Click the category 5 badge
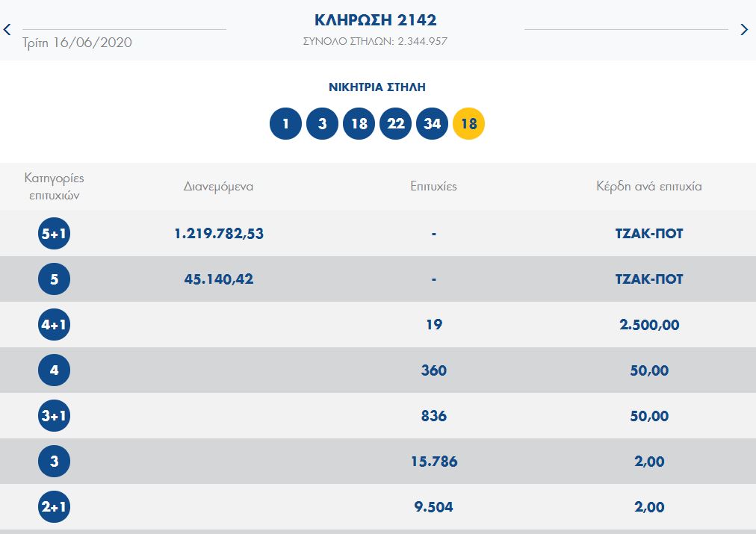756x534 pixels. coord(54,279)
